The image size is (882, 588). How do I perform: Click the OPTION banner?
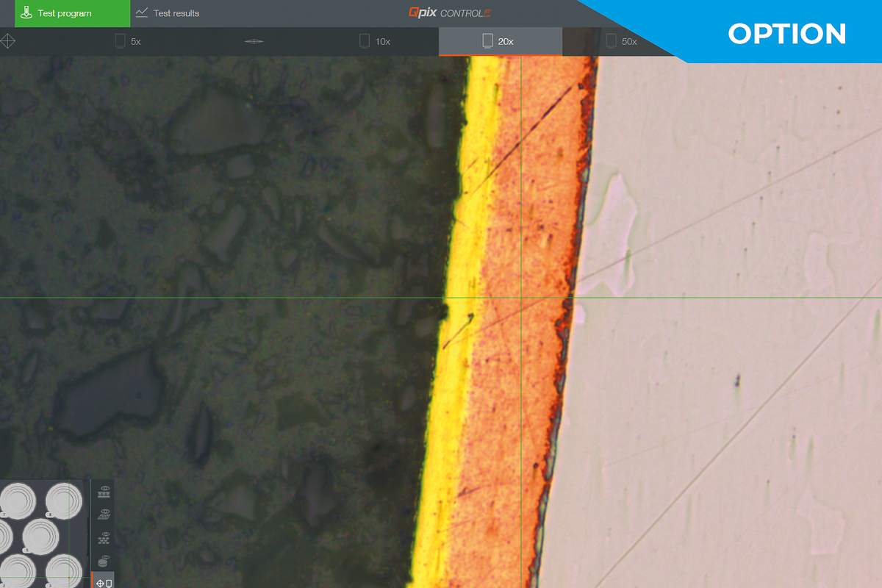point(786,33)
